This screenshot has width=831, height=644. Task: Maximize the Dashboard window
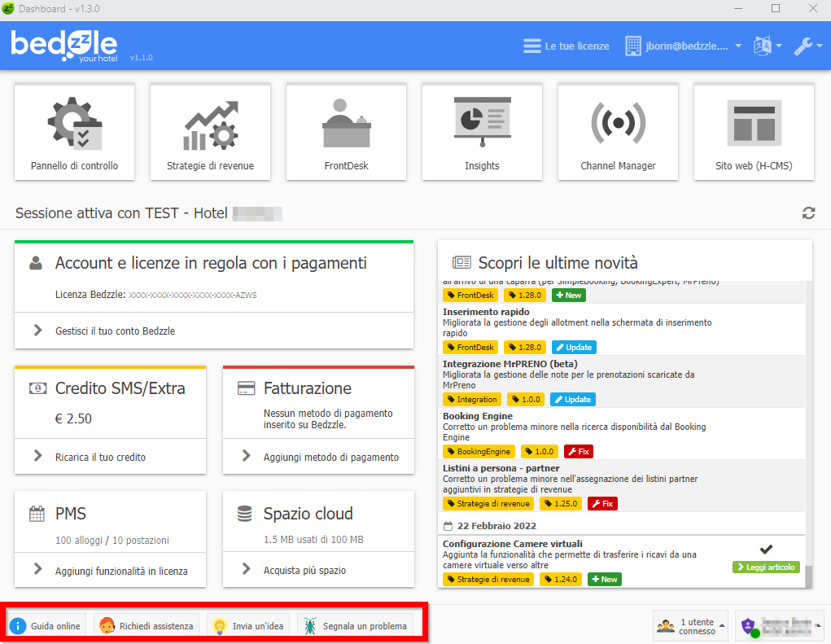[x=776, y=8]
